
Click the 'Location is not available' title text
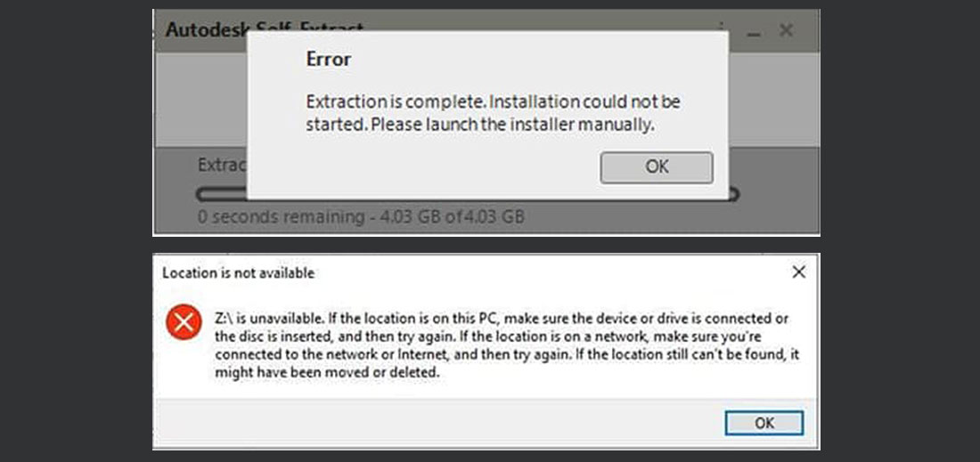238,272
